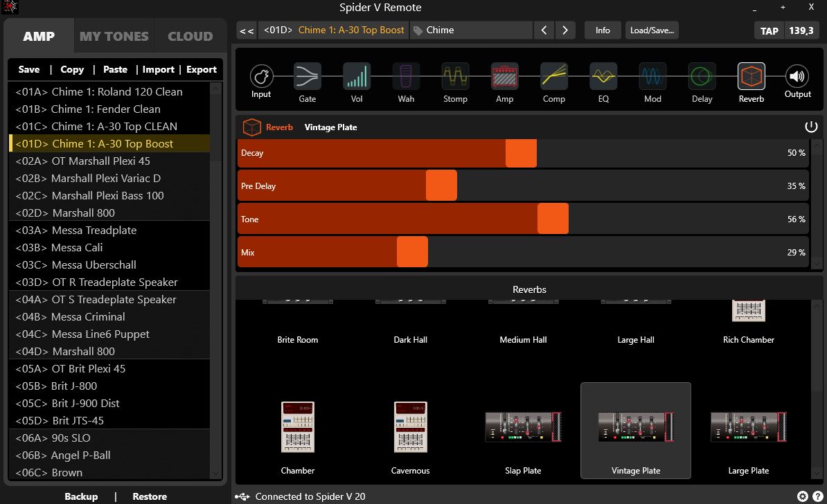
Task: Tap the TAP tempo button
Action: [769, 30]
